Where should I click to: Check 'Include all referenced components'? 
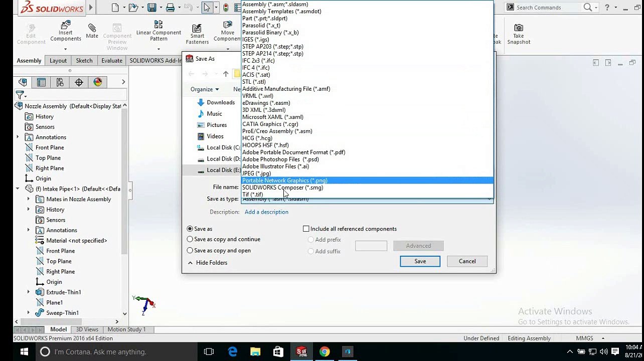pyautogui.click(x=306, y=229)
